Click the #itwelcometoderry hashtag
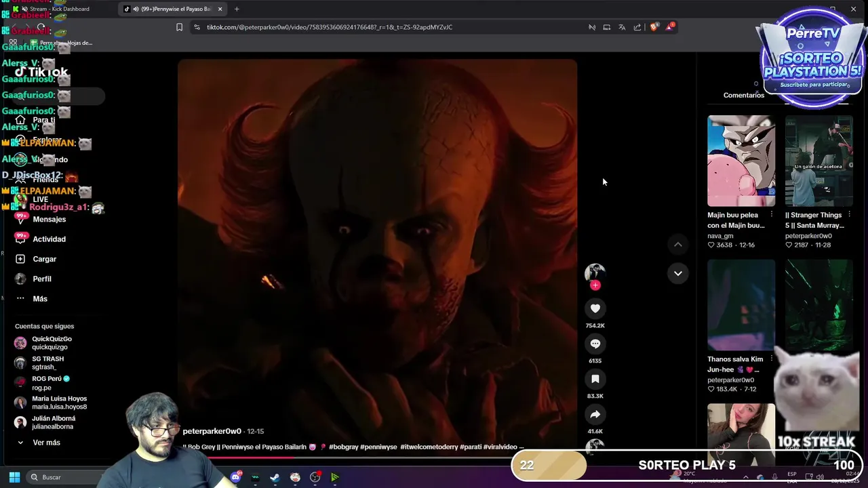Viewport: 868px width, 488px height. [429, 447]
